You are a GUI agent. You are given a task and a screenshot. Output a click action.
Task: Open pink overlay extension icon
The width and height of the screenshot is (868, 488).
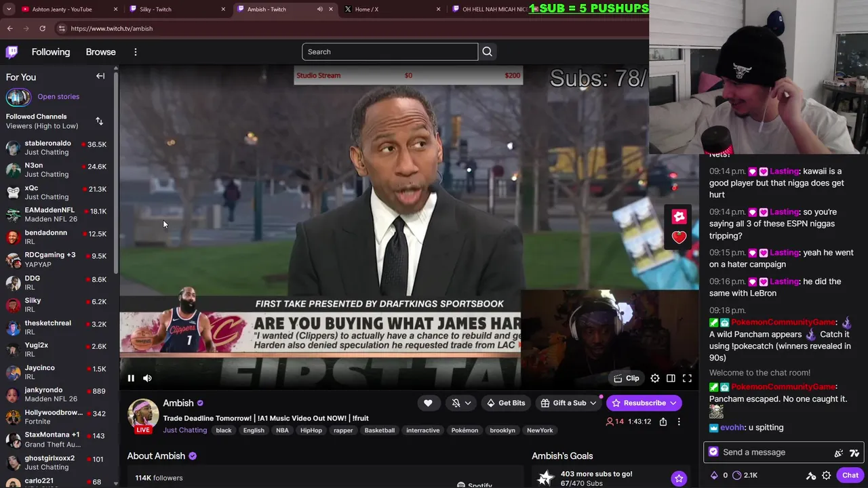tap(679, 216)
